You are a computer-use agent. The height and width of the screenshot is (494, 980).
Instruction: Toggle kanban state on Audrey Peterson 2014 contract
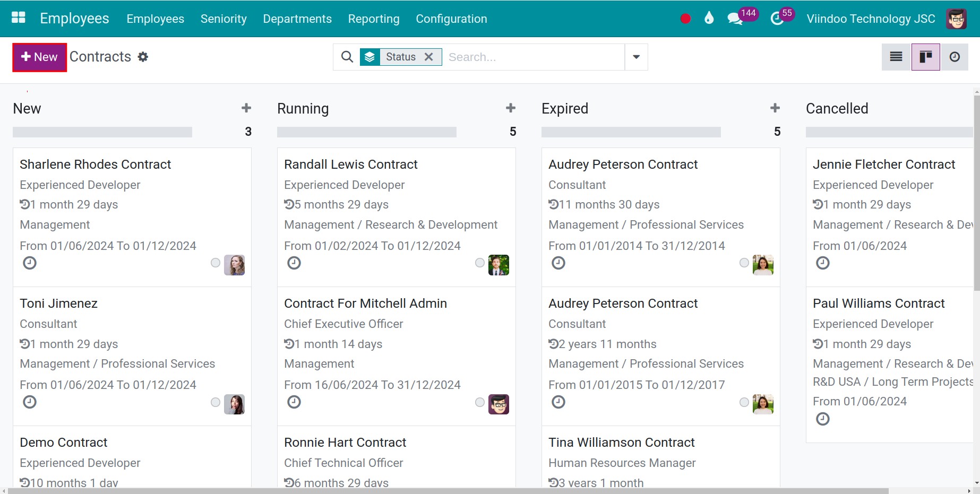coord(744,263)
